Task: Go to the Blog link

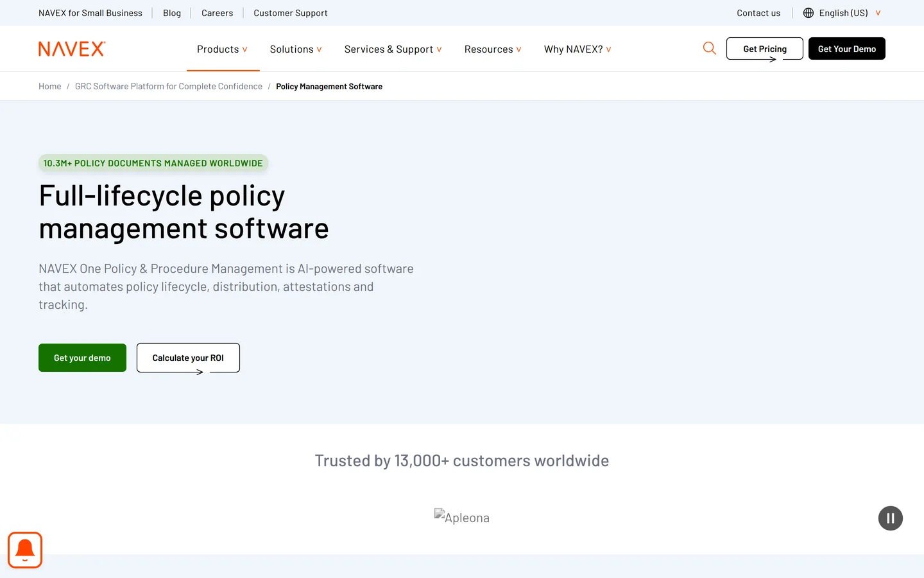Action: tap(172, 13)
